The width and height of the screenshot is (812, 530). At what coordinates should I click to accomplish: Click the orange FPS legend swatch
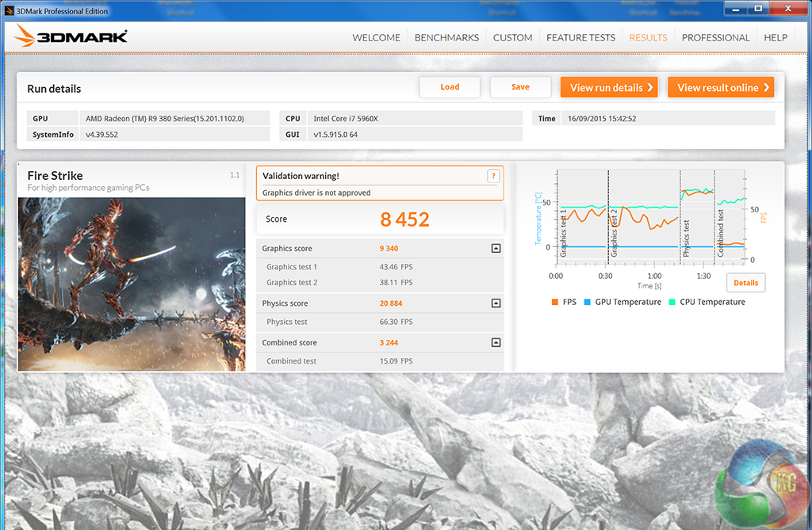coord(554,303)
